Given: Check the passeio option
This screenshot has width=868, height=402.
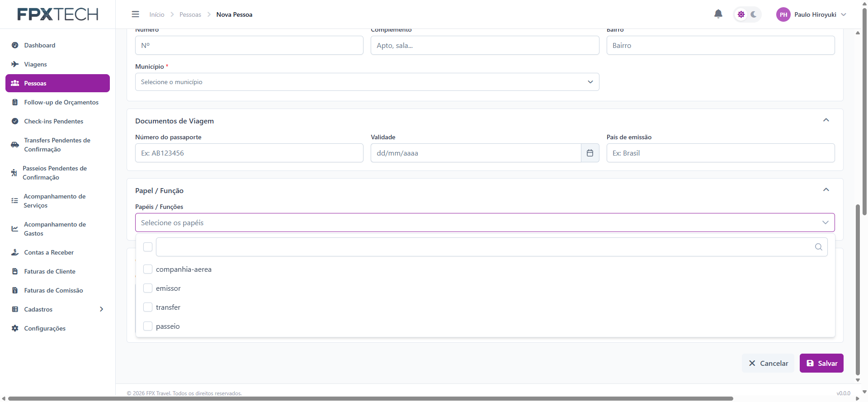Looking at the screenshot, I should coord(148,326).
